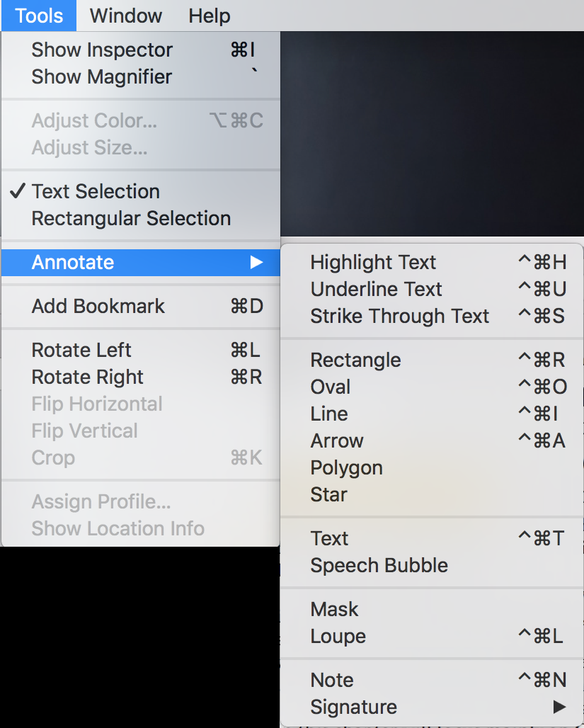
Task: Apply Strike Through Text
Action: tap(400, 316)
